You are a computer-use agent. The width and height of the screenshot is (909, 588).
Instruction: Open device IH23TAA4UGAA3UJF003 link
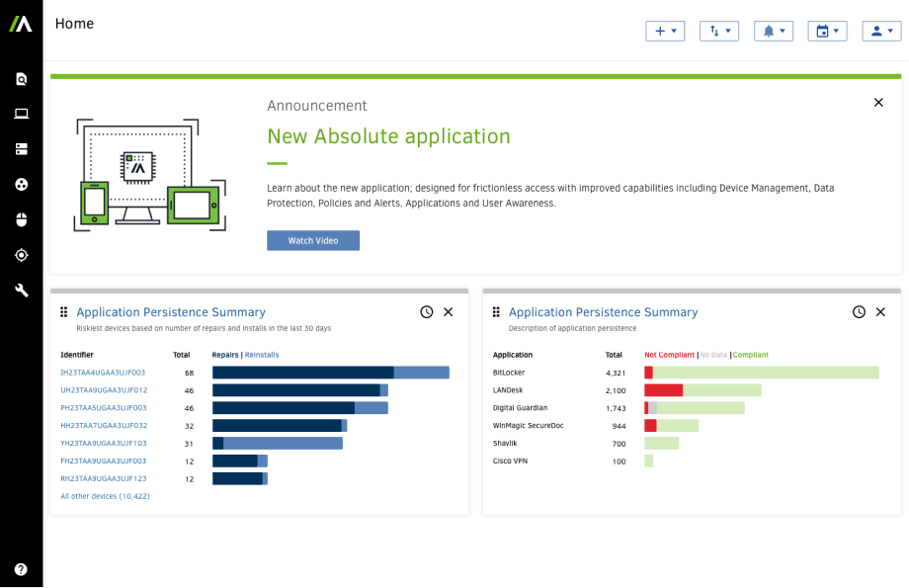tap(103, 373)
